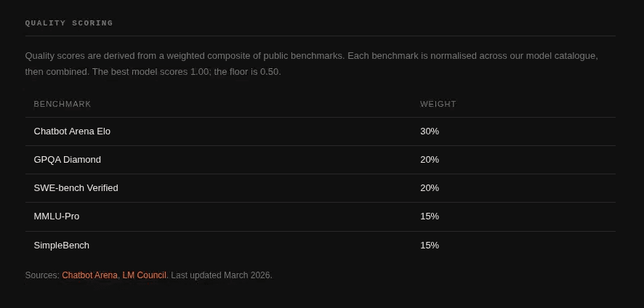Click the 20% weight for GPQA Diamond

pyautogui.click(x=430, y=160)
